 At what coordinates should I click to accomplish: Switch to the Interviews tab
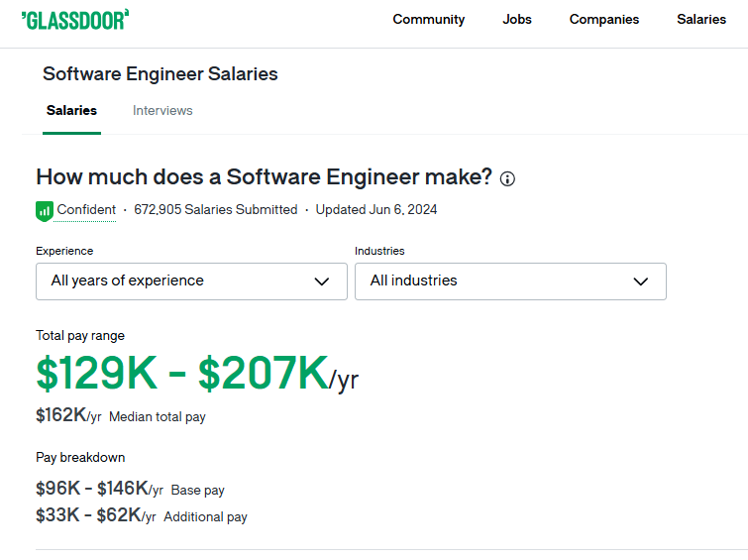pyautogui.click(x=162, y=110)
